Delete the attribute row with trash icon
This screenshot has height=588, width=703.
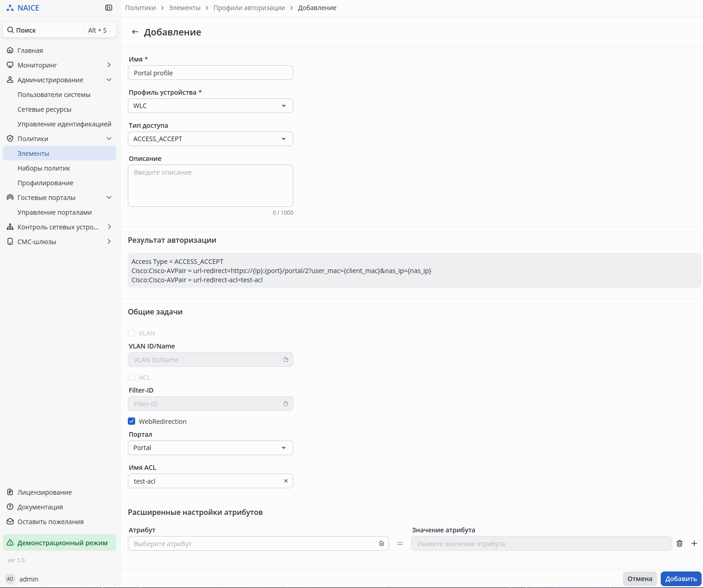click(680, 543)
